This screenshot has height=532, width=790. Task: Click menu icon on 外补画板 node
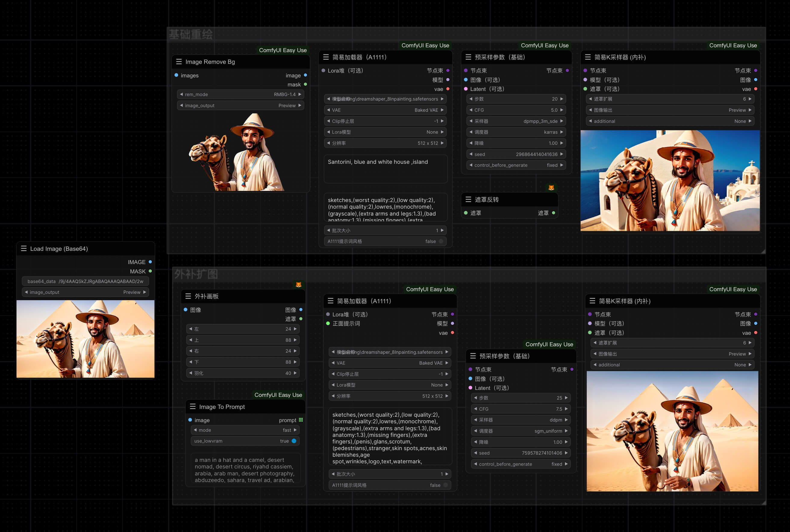188,296
